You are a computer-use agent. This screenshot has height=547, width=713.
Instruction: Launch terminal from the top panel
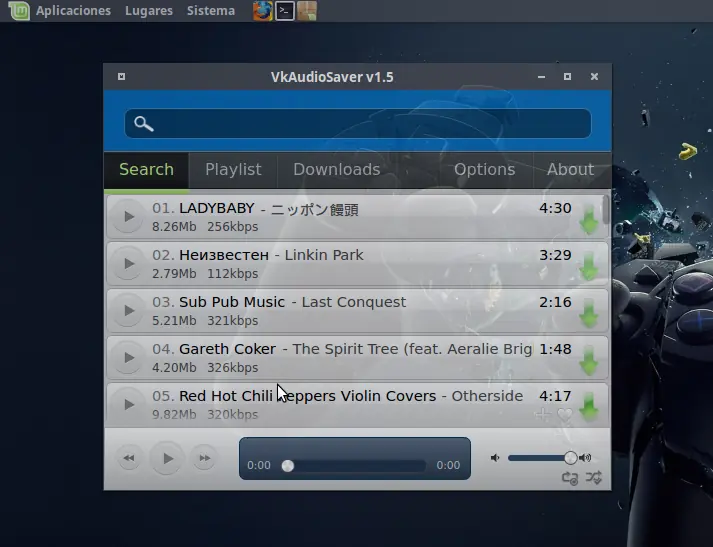285,10
